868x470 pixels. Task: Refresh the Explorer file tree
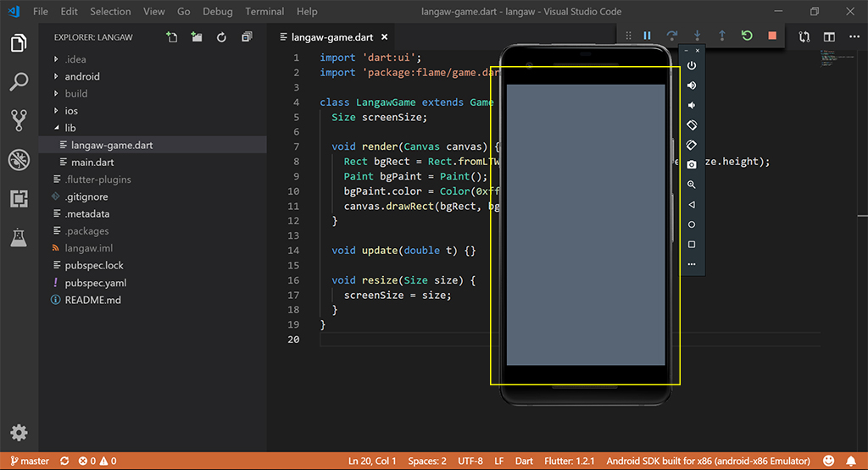(x=221, y=37)
